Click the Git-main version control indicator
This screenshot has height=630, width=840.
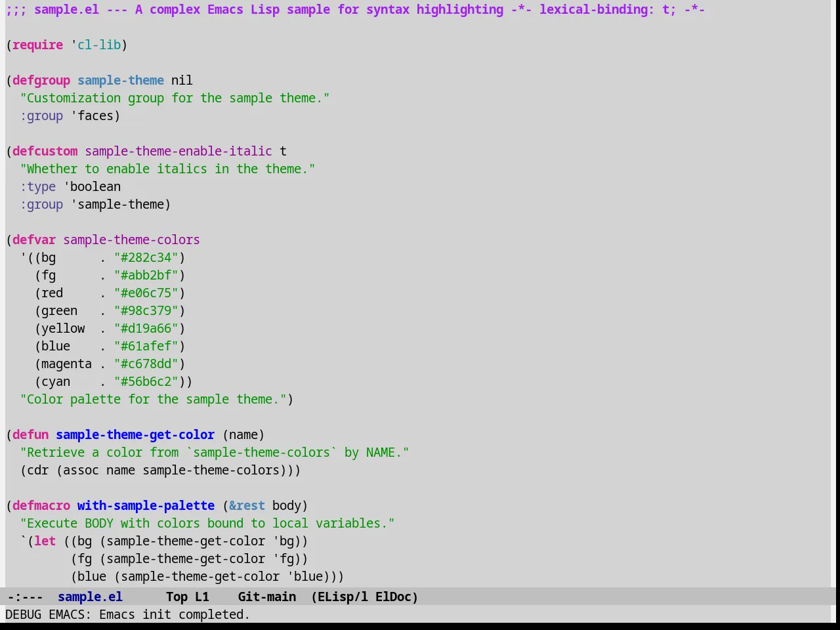pyautogui.click(x=267, y=597)
